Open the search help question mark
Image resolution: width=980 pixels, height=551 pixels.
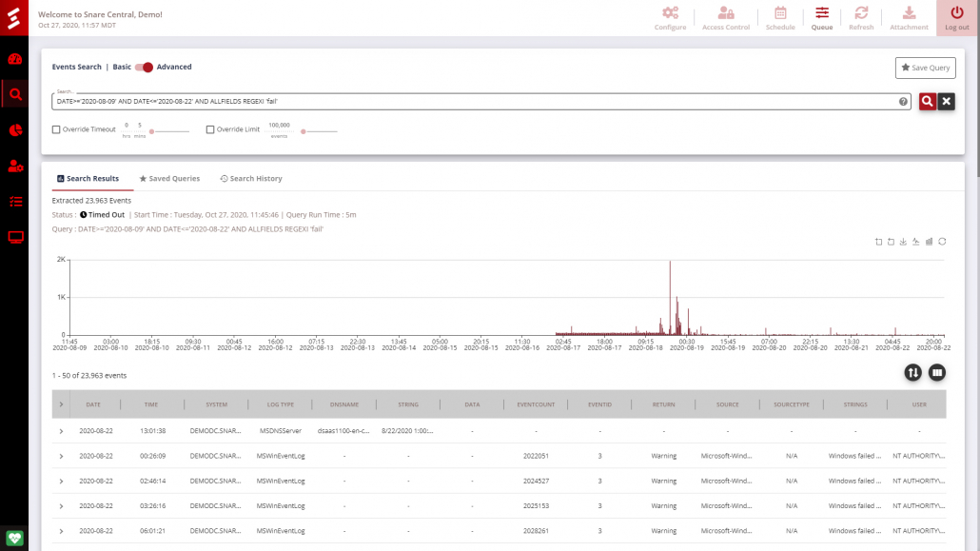903,101
